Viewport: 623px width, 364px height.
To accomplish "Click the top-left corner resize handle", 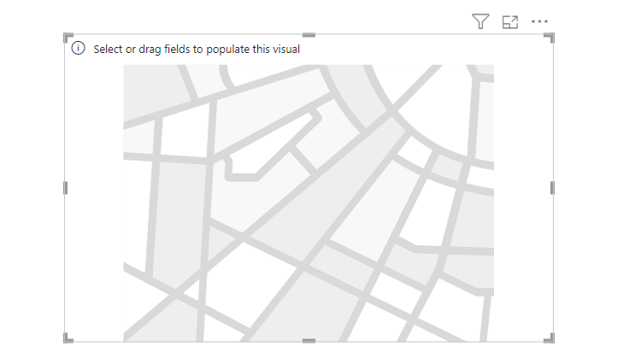I will [68, 38].
